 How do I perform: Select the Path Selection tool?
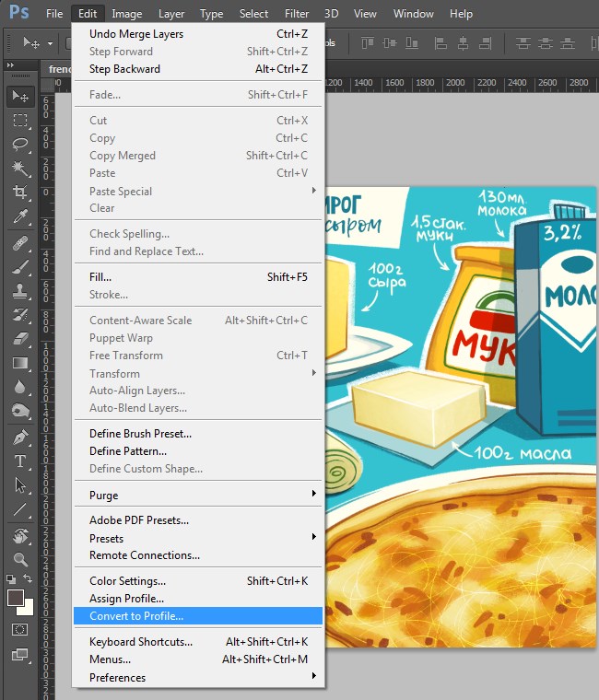point(20,485)
